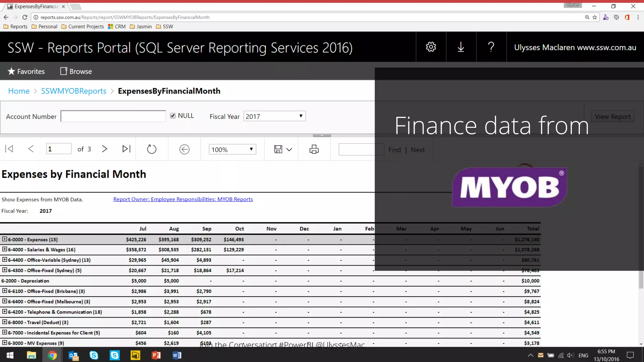Click the View Report button
Image resolution: width=644 pixels, height=362 pixels.
(613, 117)
